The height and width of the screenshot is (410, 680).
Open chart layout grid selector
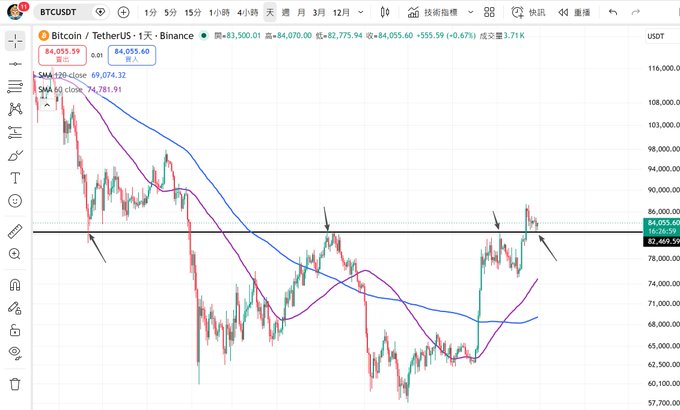(x=489, y=13)
